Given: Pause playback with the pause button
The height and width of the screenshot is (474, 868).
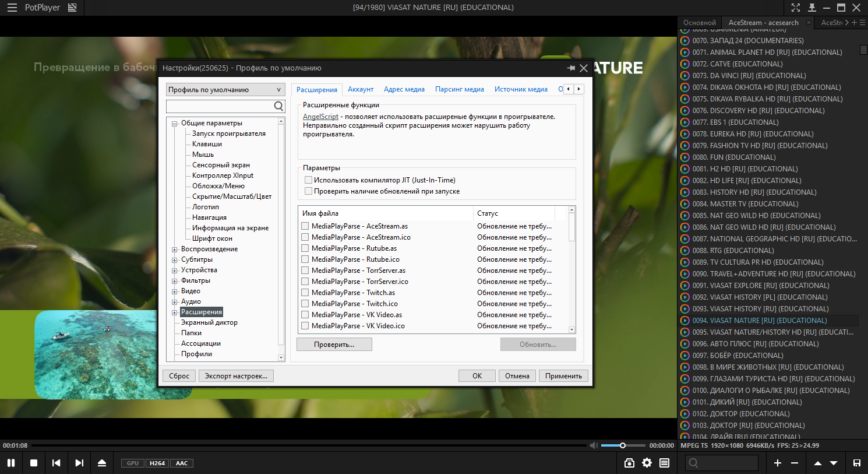Looking at the screenshot, I should point(11,463).
